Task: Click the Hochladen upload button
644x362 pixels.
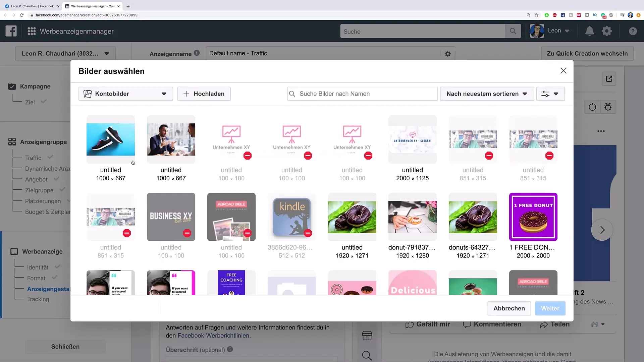Action: [204, 94]
